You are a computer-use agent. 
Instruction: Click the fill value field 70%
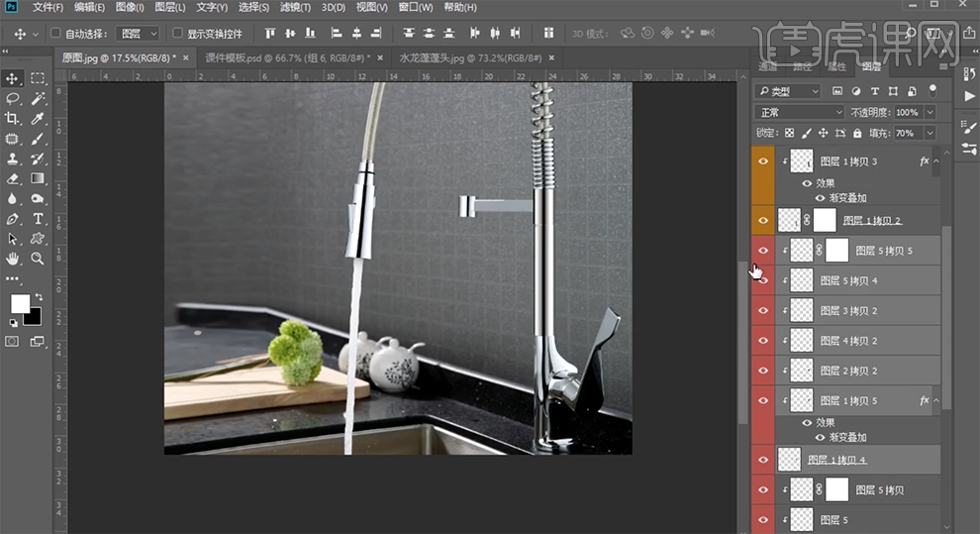pyautogui.click(x=908, y=133)
